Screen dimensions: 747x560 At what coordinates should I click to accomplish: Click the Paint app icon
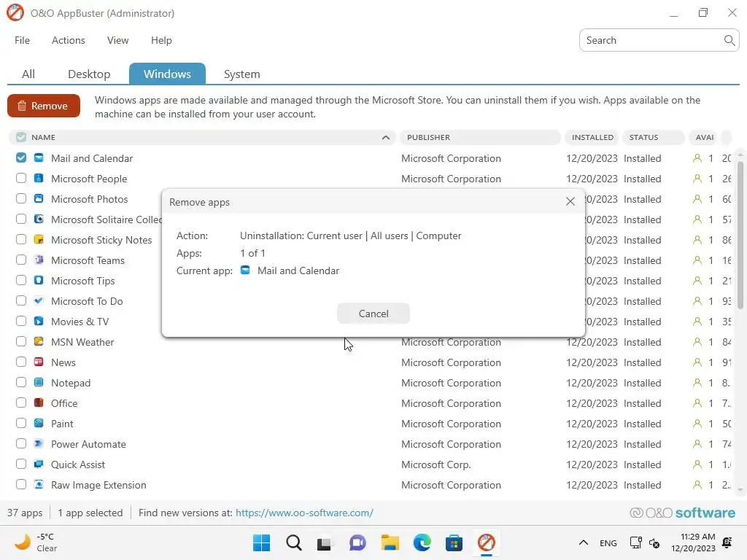pyautogui.click(x=39, y=424)
